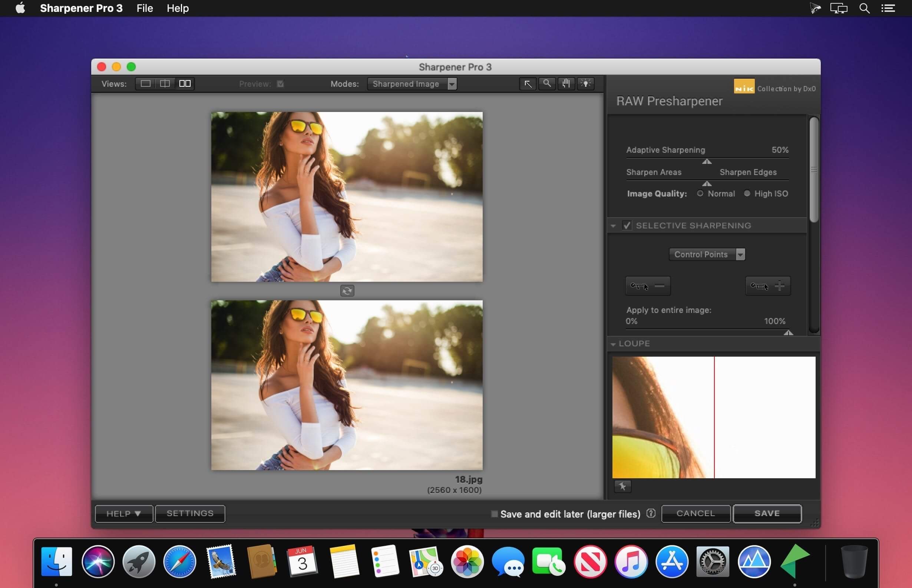Pick the hand pan tool
This screenshot has width=912, height=588.
pyautogui.click(x=566, y=84)
